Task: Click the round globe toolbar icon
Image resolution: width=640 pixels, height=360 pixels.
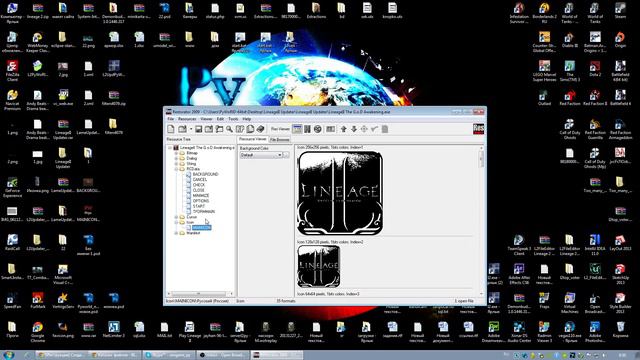Action: point(318,129)
